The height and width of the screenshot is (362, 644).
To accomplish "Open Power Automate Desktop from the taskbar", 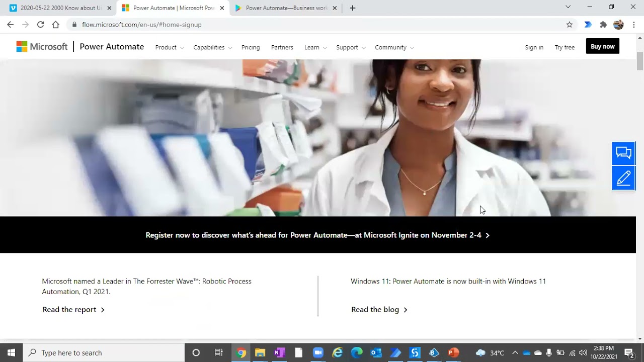I will [395, 352].
